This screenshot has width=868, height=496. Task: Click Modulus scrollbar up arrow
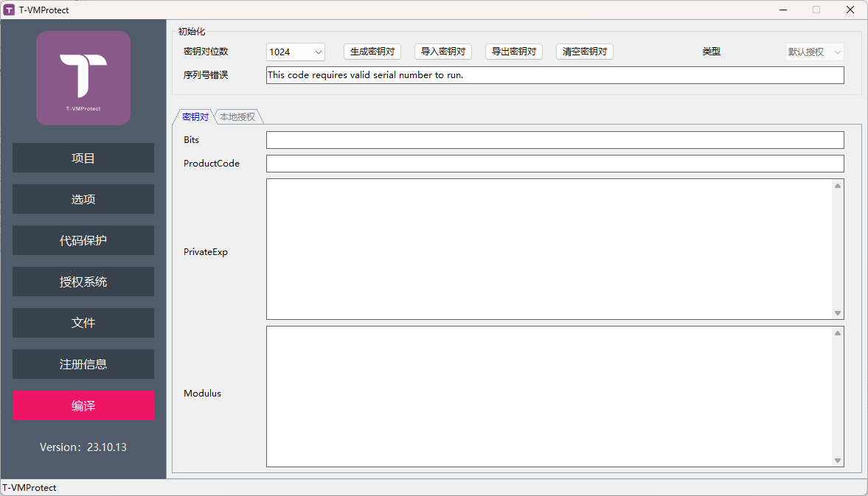(x=838, y=333)
